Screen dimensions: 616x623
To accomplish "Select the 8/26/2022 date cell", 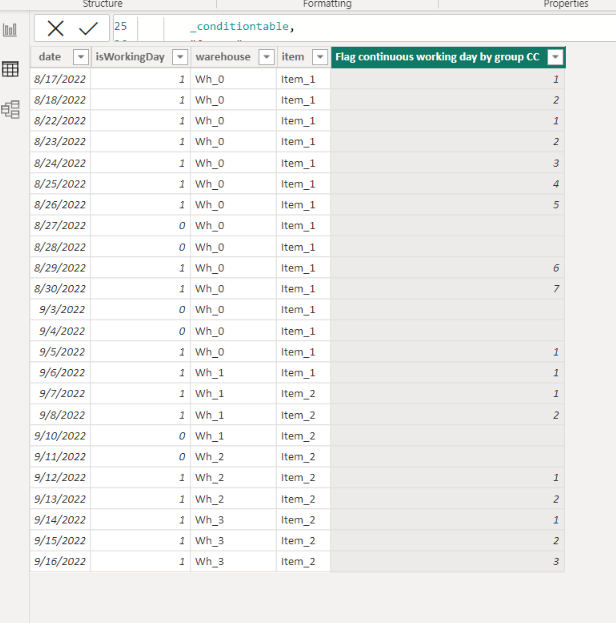I will (x=60, y=205).
